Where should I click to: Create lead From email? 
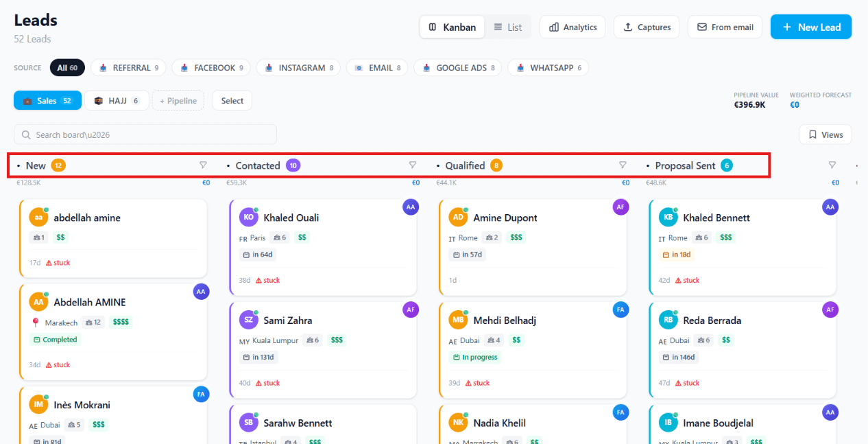[725, 27]
